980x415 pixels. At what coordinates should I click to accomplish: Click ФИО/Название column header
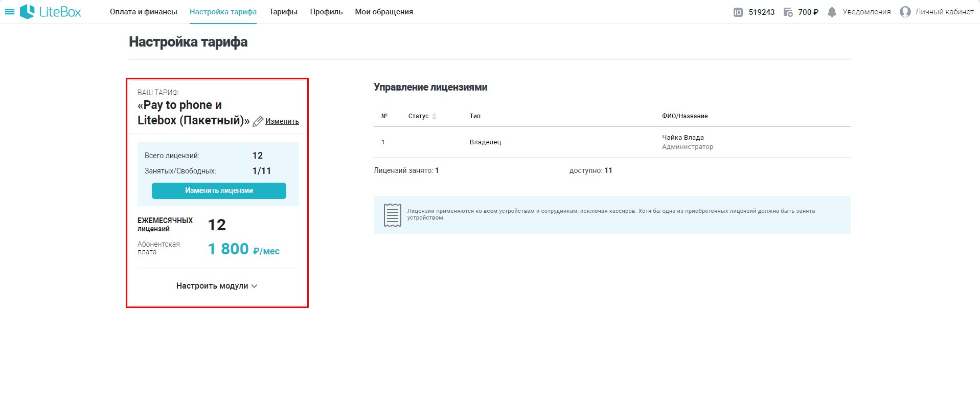[x=685, y=116]
